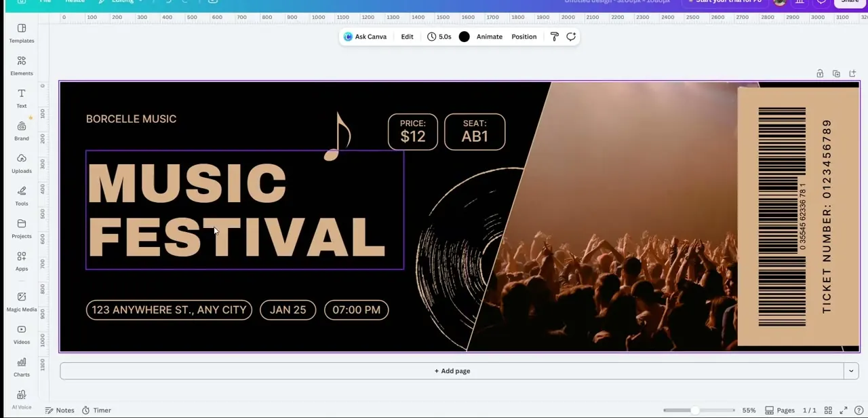868x418 pixels.
Task: Click the 1 / 1 page counter
Action: point(809,410)
